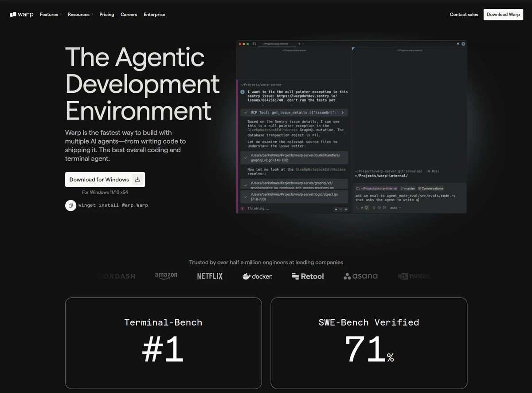Click the '~/Projects/warp-server' path above the prompt
Viewport: 532px width, 393px height.
(x=261, y=85)
